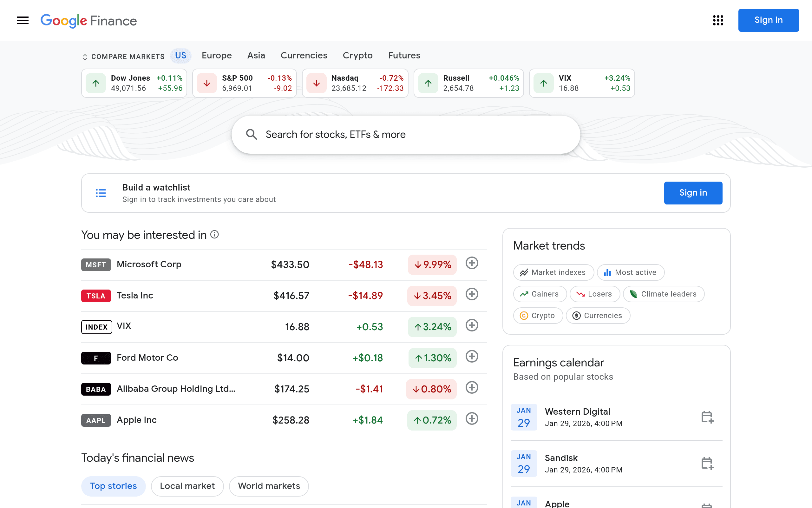The height and width of the screenshot is (508, 812).
Task: Open the Futures markets tab
Action: coord(404,56)
